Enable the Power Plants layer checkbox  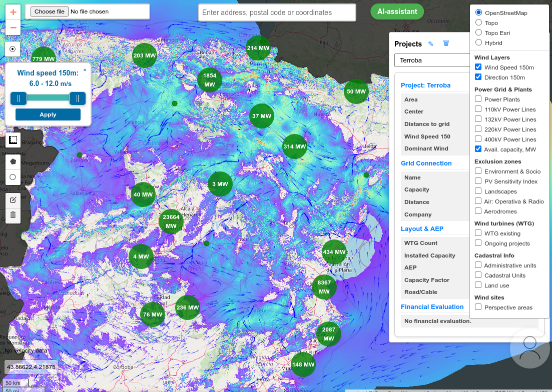point(478,99)
